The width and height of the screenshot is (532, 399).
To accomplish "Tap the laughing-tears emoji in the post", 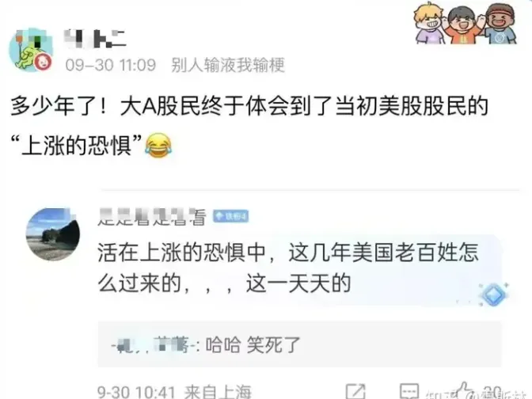I will click(158, 146).
